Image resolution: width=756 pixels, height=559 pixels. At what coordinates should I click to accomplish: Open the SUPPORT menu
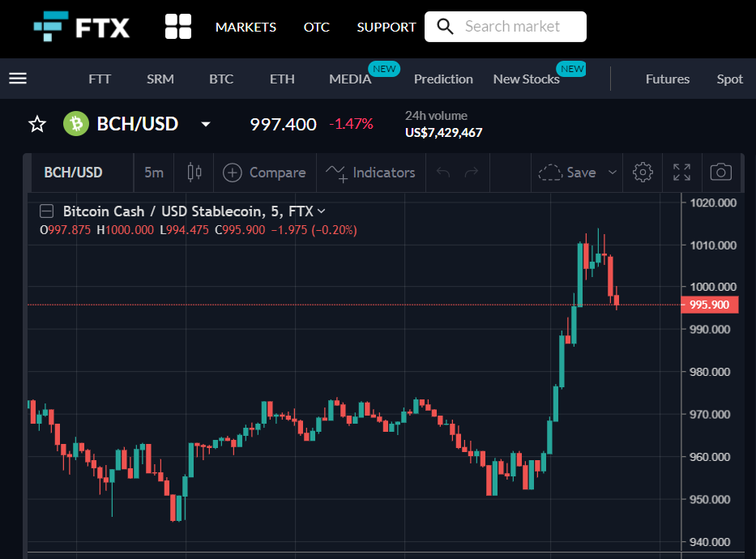(387, 27)
